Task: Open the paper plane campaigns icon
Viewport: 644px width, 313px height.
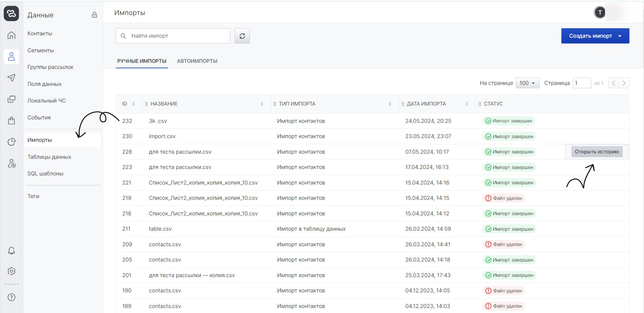Action: coord(12,78)
